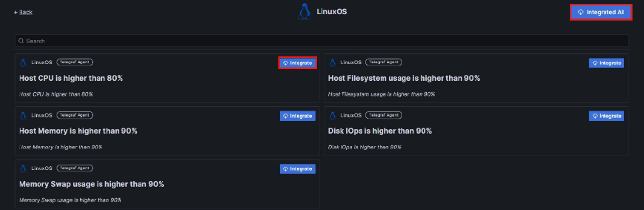644x210 pixels.
Task: Click Telegraf Agent tag on Disk IOps card
Action: coord(383,115)
